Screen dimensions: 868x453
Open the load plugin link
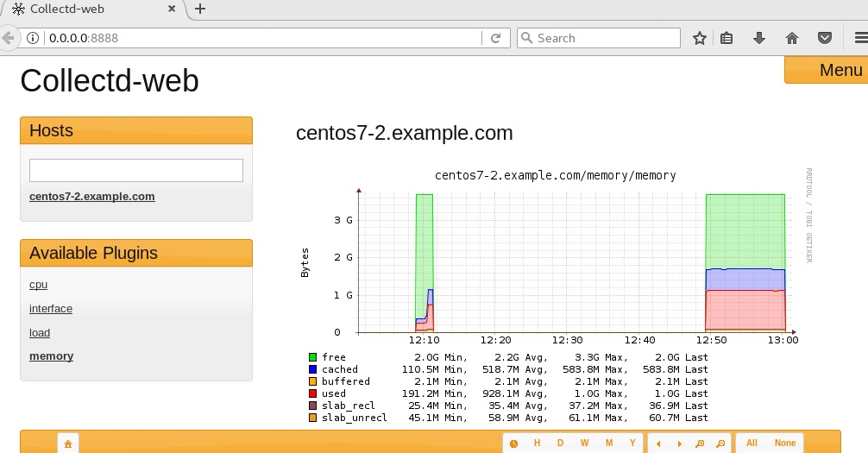[x=40, y=333]
